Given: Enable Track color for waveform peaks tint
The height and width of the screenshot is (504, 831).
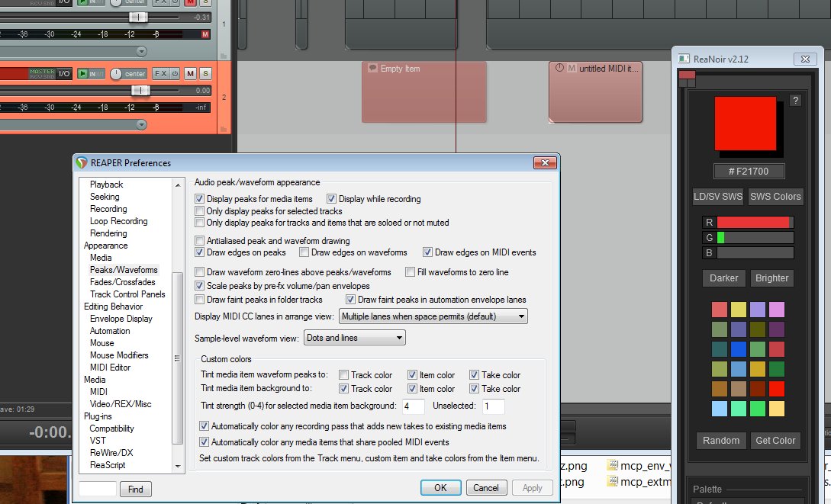Looking at the screenshot, I should pyautogui.click(x=343, y=375).
